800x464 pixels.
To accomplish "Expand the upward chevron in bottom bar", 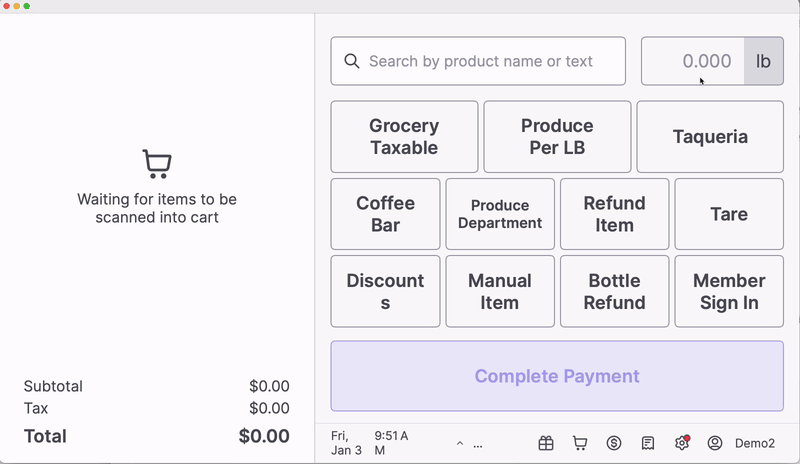I will click(460, 443).
